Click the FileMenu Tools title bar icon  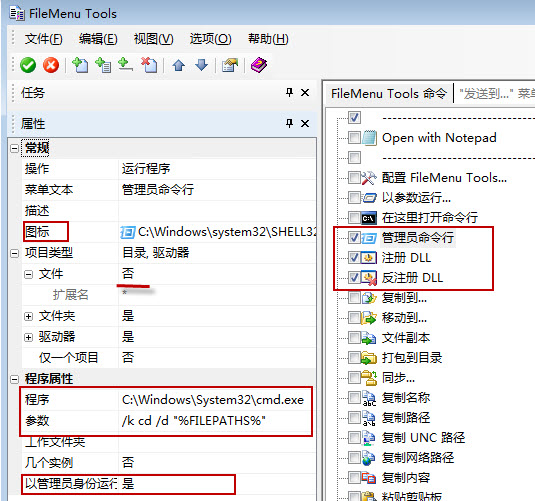[17, 13]
